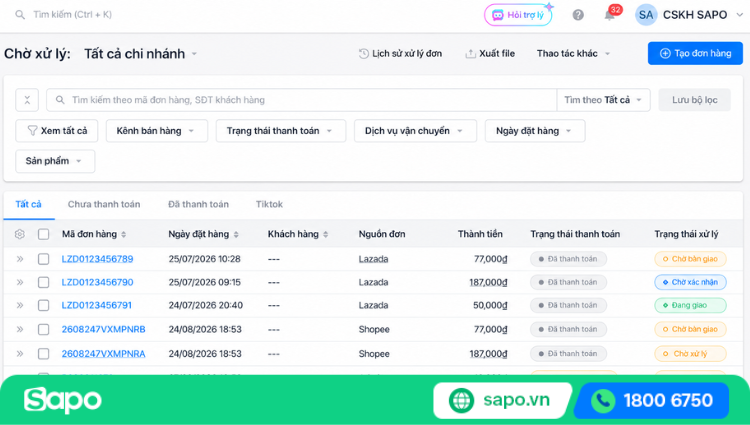Open Trạng thái thanh toán filter dropdown
750x425 pixels.
[280, 131]
